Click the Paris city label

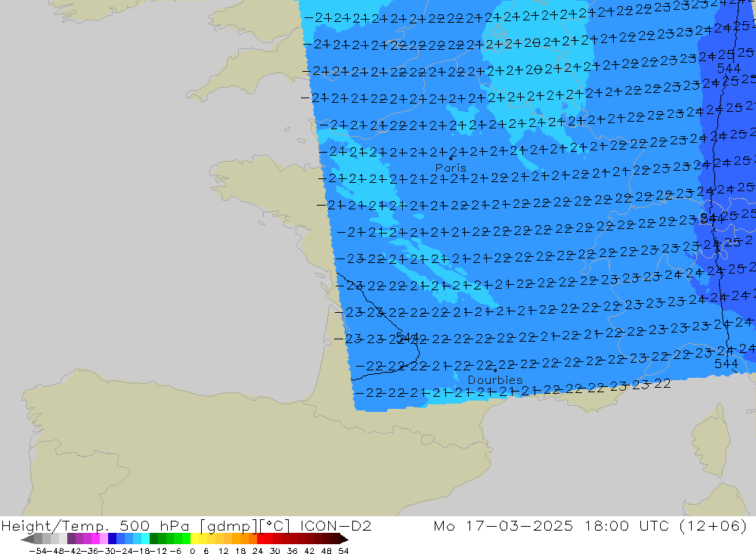pos(451,168)
